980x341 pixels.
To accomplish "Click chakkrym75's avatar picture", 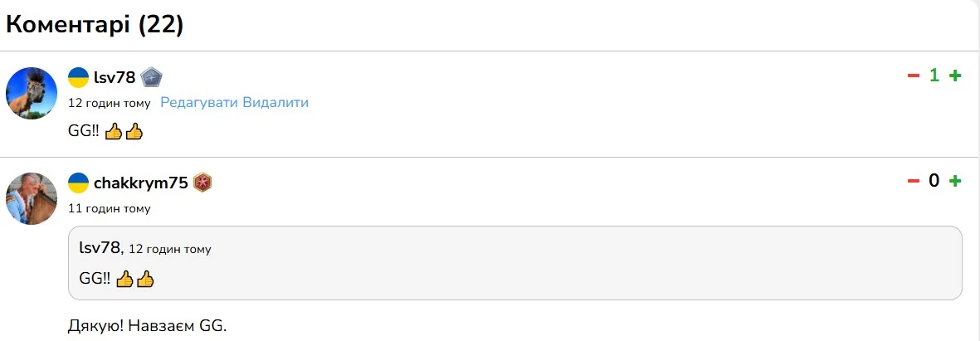I will pyautogui.click(x=32, y=198).
